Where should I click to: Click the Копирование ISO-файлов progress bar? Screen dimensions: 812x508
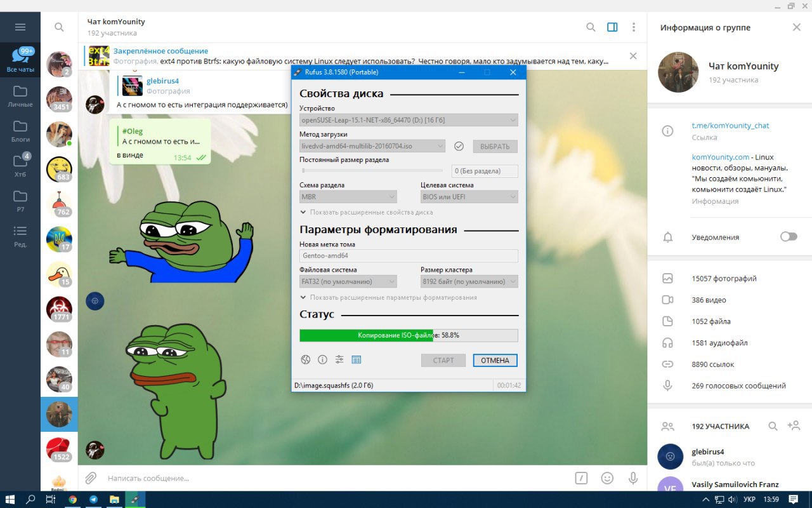click(409, 335)
